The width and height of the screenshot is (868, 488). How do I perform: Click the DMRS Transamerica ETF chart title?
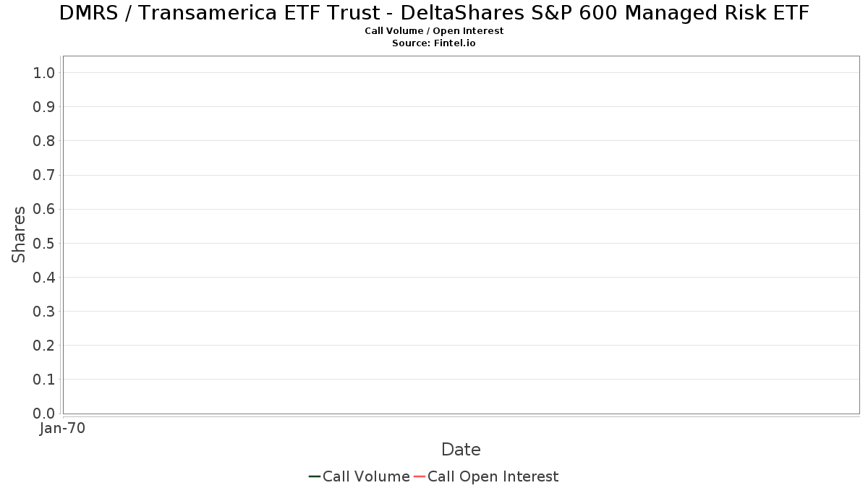click(434, 13)
